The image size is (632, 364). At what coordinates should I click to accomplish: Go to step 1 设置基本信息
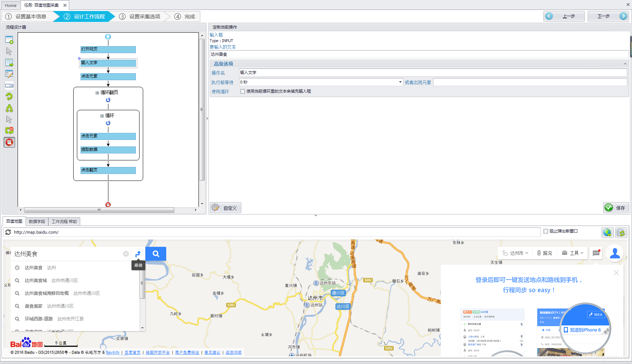click(26, 16)
